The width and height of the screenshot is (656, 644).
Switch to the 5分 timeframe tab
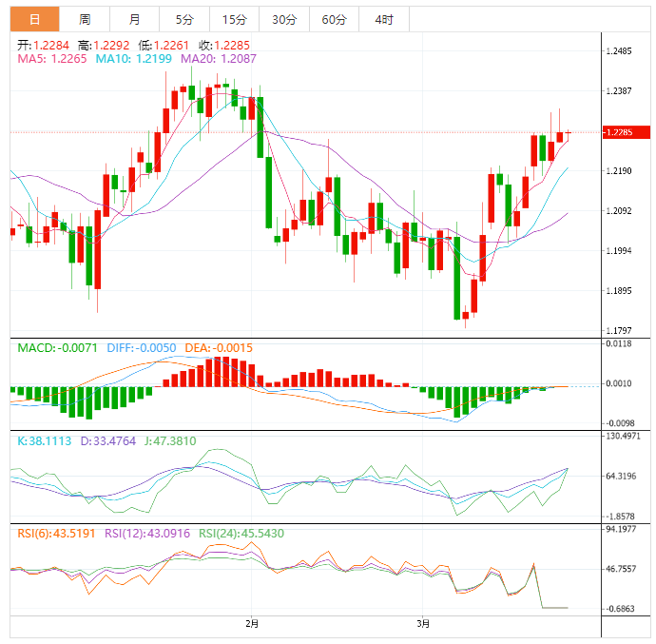tap(183, 19)
